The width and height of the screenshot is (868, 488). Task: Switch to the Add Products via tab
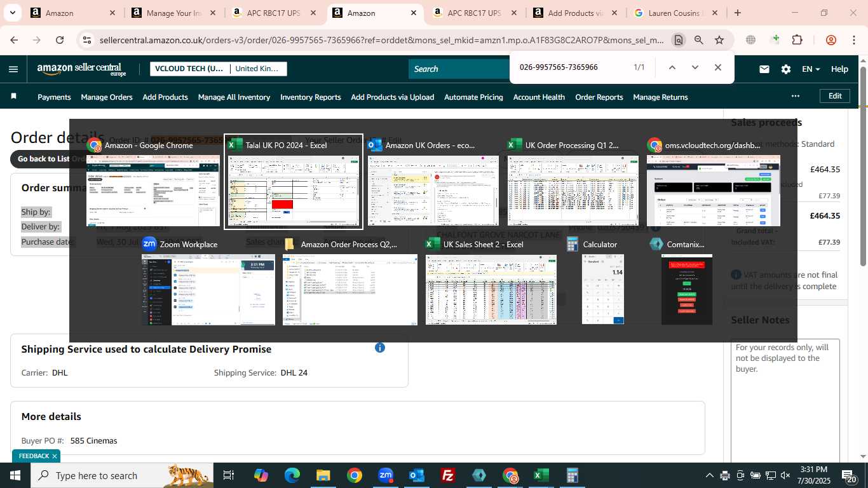pos(575,13)
